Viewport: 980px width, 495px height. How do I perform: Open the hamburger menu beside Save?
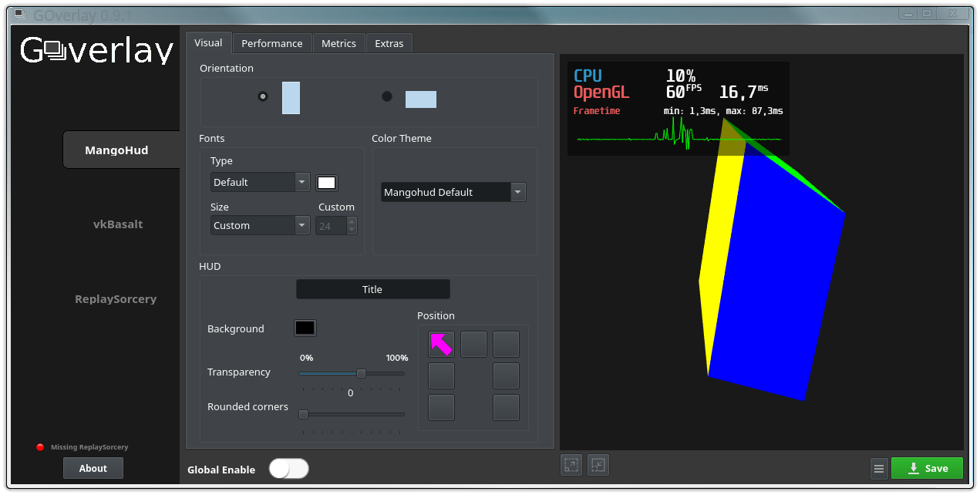[879, 468]
